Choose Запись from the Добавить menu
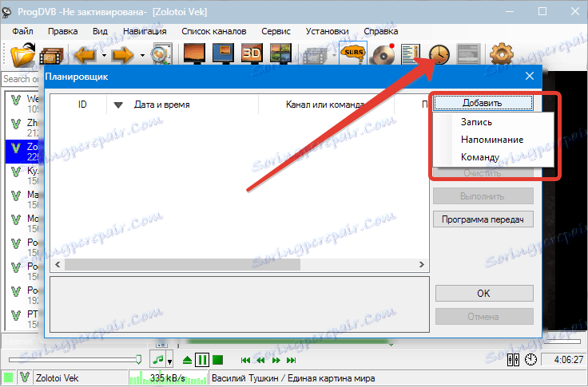 click(494, 122)
